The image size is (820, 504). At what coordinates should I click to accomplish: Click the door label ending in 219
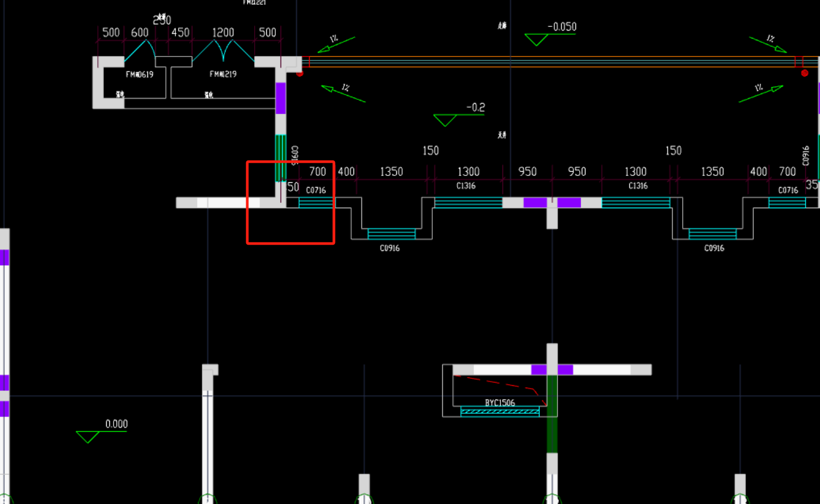coord(223,74)
